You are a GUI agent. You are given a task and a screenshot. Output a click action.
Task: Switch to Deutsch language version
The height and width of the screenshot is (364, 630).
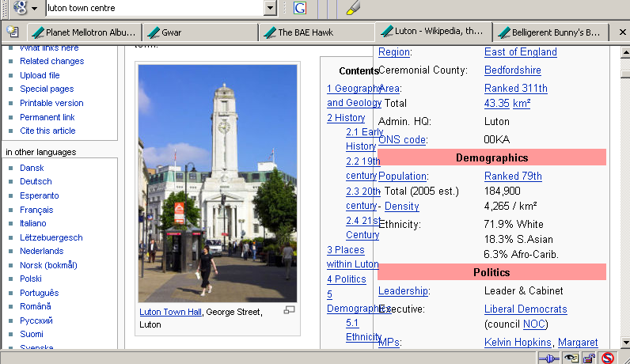(36, 181)
